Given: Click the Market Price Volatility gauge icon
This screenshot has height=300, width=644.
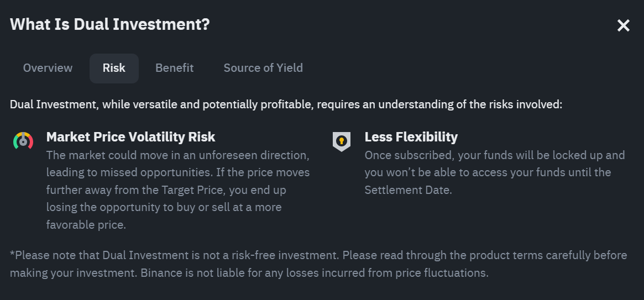Looking at the screenshot, I should pyautogui.click(x=23, y=141).
